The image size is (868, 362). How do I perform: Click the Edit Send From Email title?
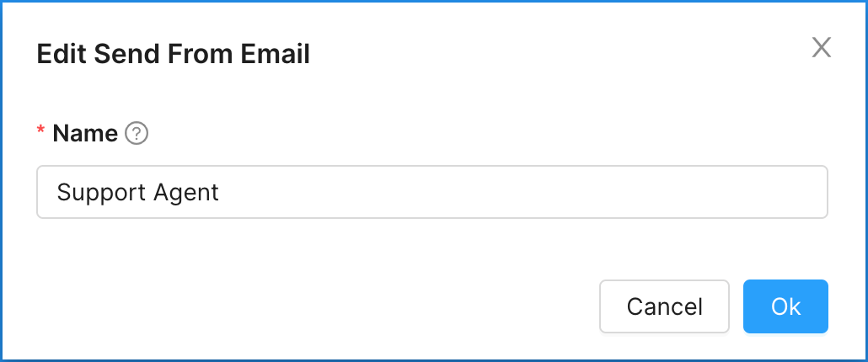pos(174,54)
